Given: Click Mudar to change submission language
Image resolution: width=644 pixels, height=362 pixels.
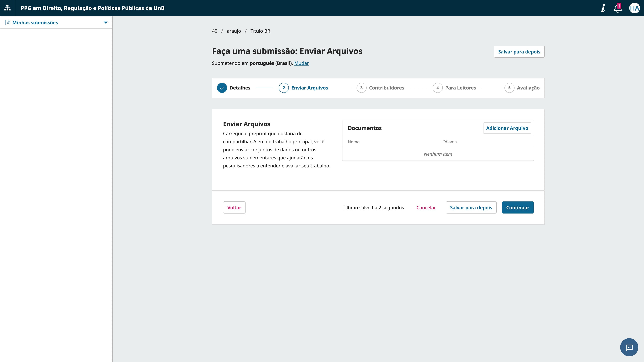Looking at the screenshot, I should click(x=302, y=63).
